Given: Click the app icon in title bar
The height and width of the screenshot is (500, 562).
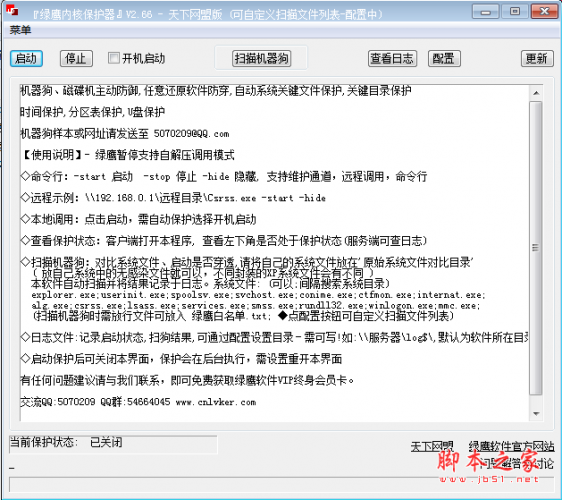Looking at the screenshot, I should [x=12, y=10].
